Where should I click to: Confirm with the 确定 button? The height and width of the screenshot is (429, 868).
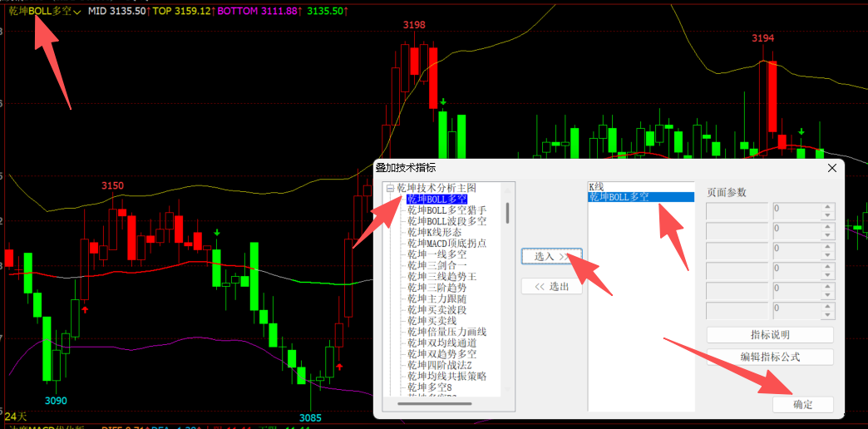coord(802,404)
